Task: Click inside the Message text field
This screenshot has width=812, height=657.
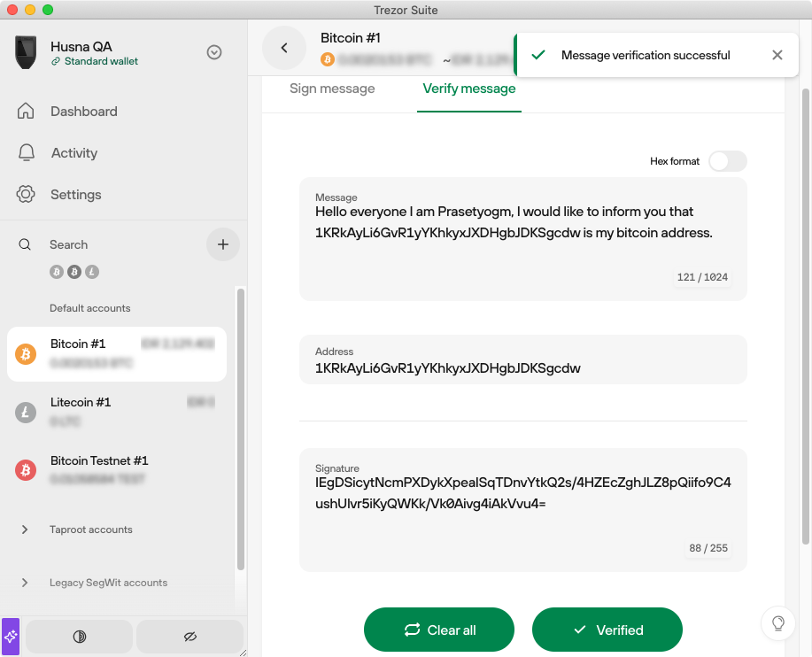Action: (523, 239)
